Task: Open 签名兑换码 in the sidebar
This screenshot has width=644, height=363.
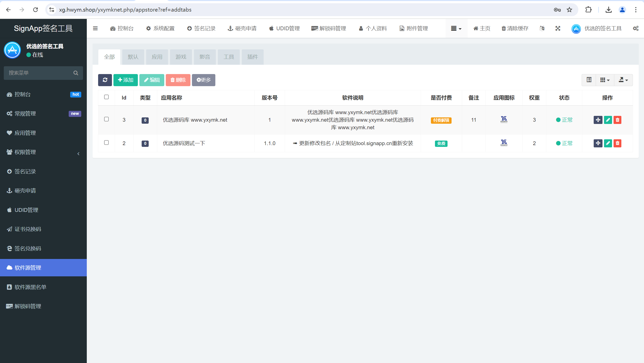Action: click(x=43, y=249)
